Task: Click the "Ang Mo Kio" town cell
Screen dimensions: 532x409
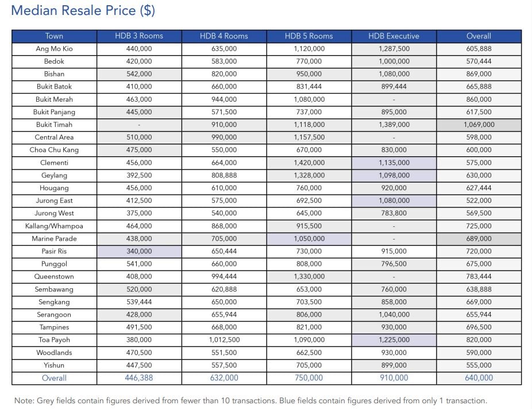Action: click(54, 49)
